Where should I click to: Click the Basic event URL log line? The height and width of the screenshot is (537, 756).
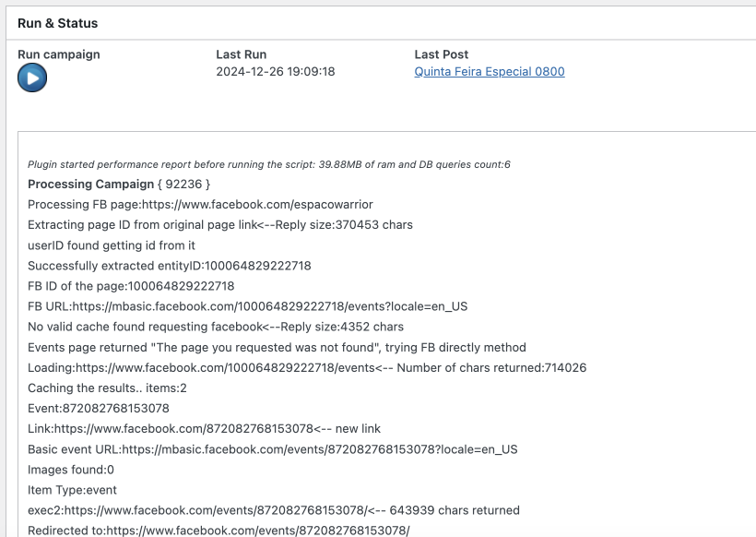(x=272, y=449)
